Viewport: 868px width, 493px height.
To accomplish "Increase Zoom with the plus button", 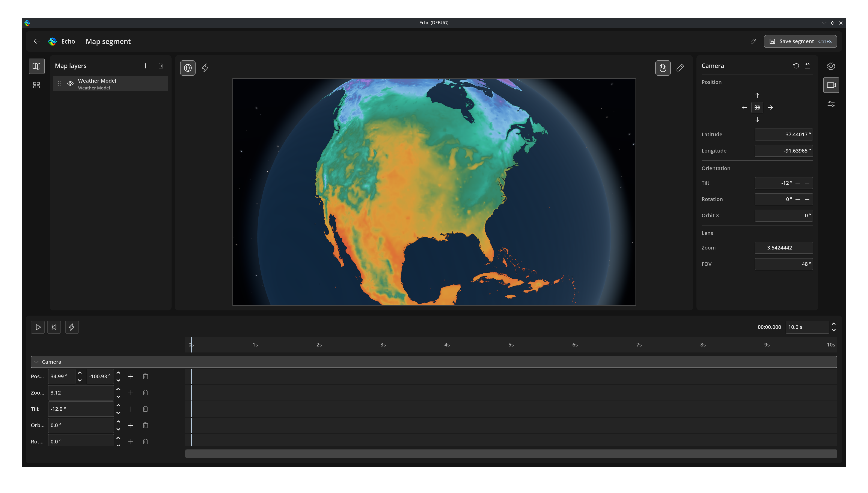I will point(807,248).
